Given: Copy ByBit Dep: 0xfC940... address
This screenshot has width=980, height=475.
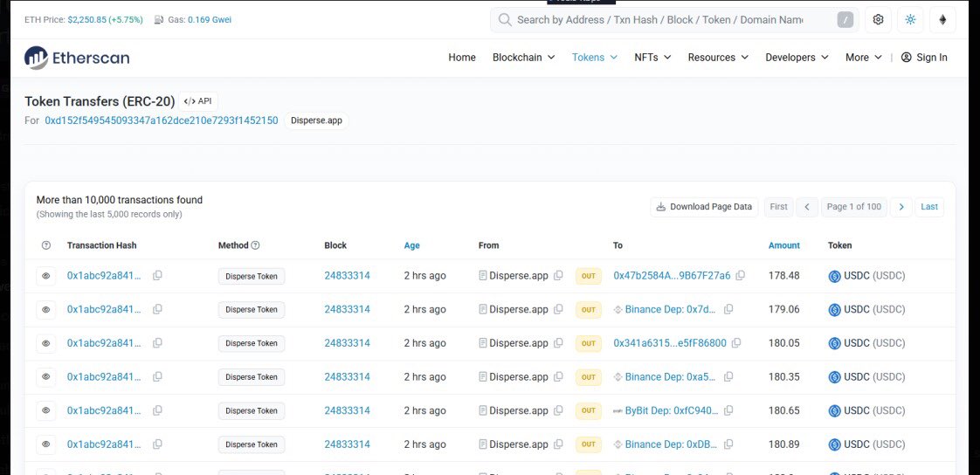Looking at the screenshot, I should tap(728, 410).
